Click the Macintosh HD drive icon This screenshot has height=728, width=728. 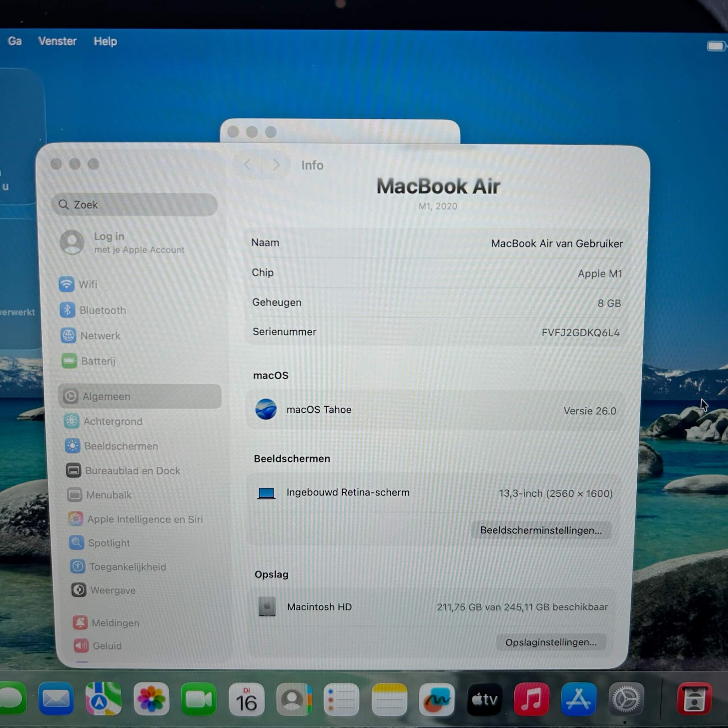pos(267,606)
